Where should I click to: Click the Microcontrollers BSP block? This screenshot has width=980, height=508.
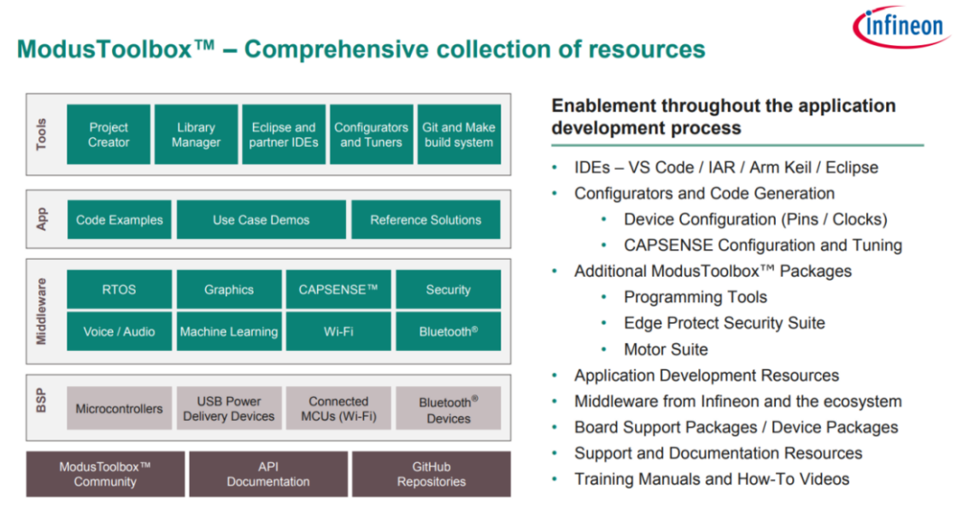click(120, 409)
